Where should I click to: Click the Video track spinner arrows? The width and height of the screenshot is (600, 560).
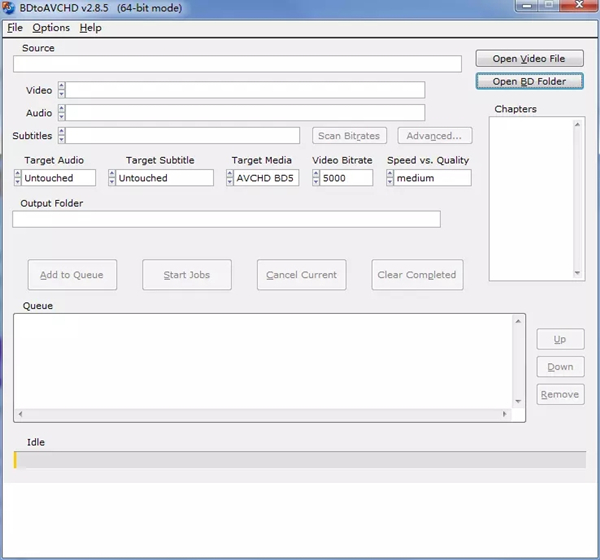point(61,90)
